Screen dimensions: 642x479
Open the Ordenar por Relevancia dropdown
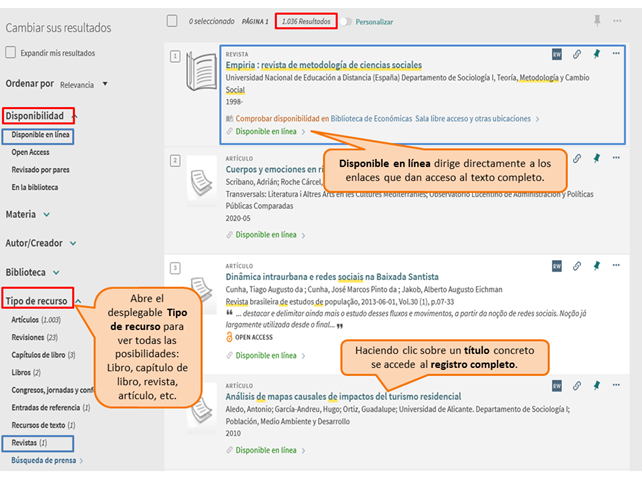84,85
